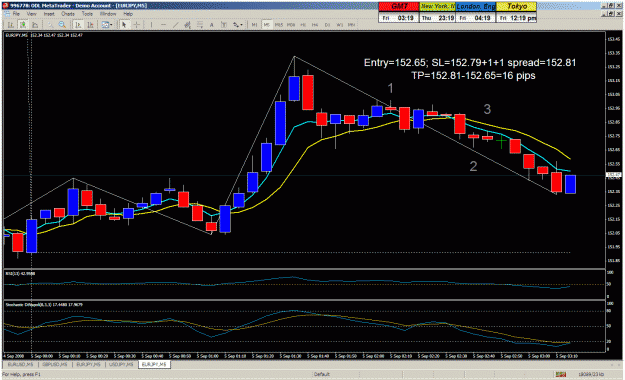The image size is (625, 380).
Task: Select the text label tool
Action: tap(224, 25)
